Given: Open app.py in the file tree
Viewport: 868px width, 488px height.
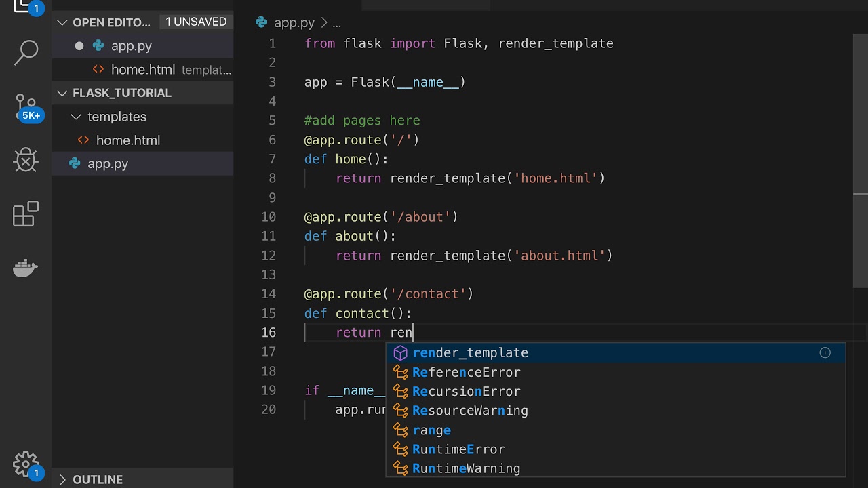Looking at the screenshot, I should [142, 163].
